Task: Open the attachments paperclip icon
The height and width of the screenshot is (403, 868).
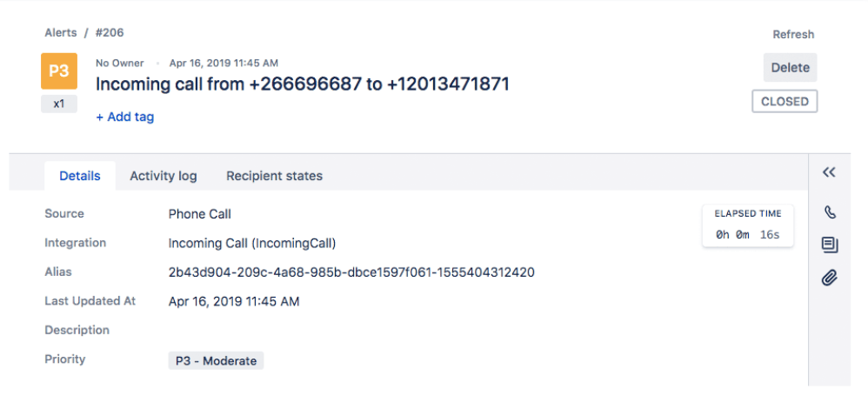Action: click(829, 277)
